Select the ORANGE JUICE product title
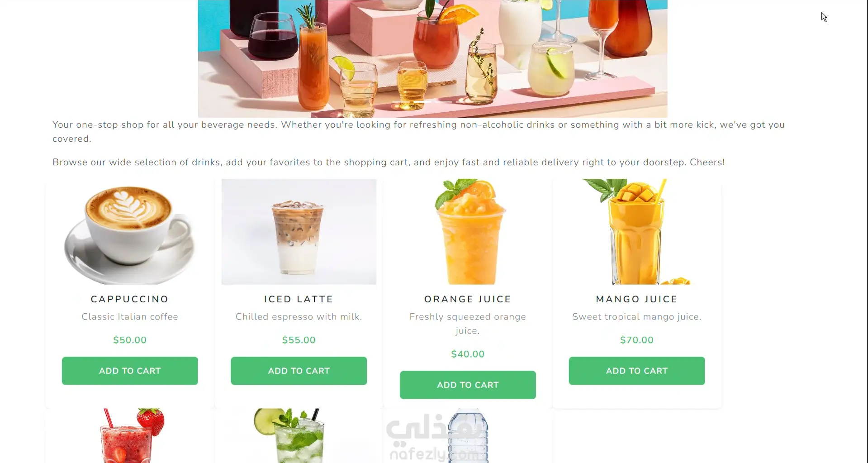Viewport: 868px width, 463px height. click(468, 299)
